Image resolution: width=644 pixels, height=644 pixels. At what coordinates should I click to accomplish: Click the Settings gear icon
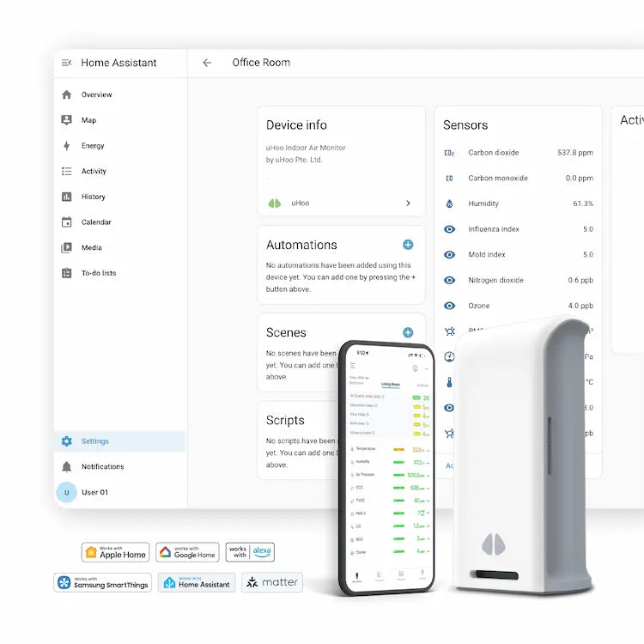[66, 441]
